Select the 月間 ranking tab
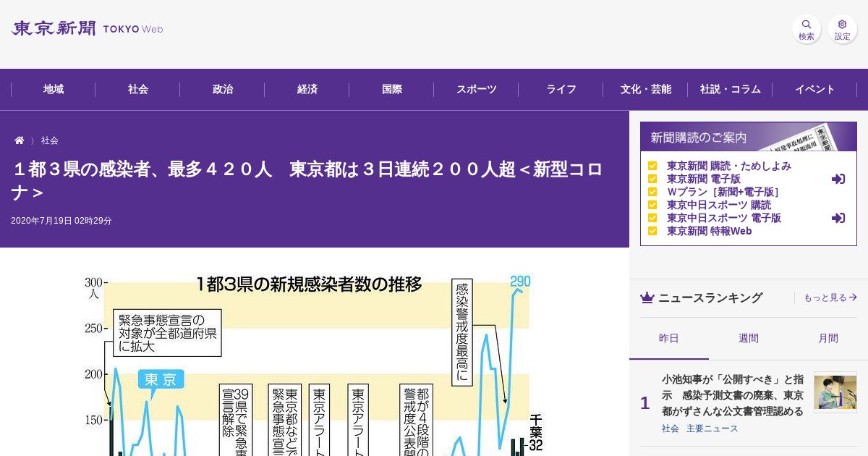 (828, 339)
